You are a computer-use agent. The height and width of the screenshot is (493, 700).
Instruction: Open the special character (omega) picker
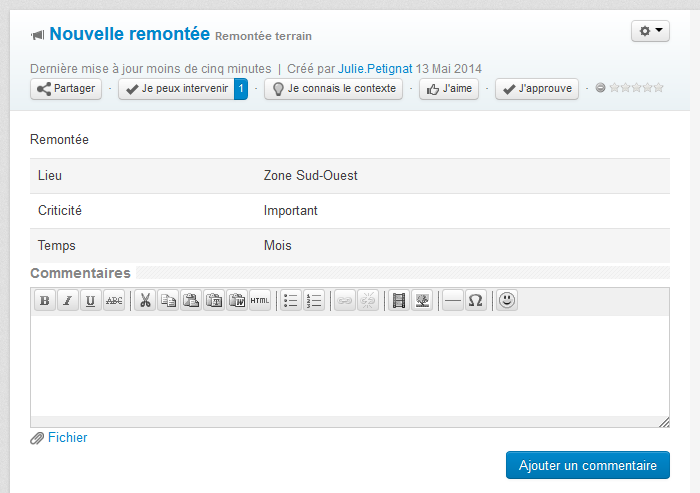pos(476,300)
